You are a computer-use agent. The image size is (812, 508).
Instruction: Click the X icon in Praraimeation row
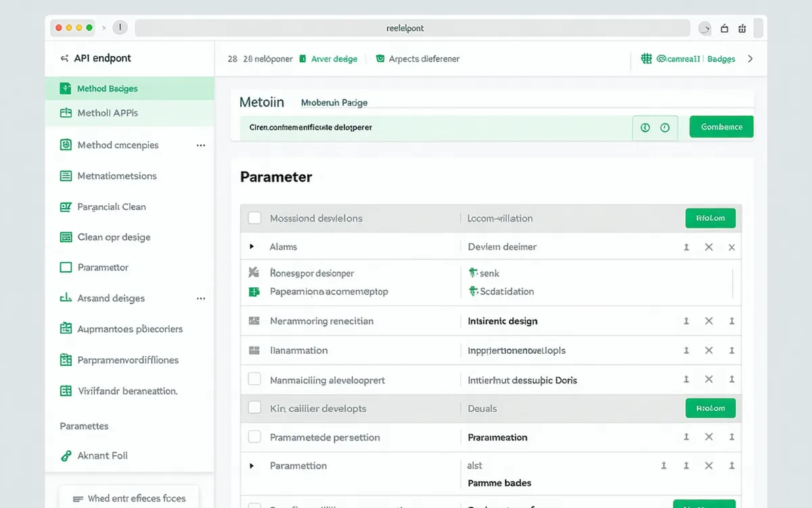(x=708, y=437)
